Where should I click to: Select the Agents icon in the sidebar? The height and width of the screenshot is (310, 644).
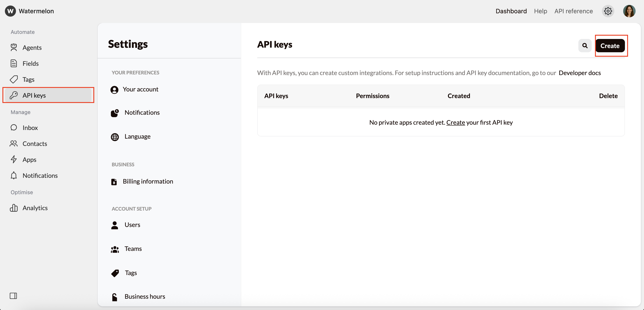(x=14, y=47)
